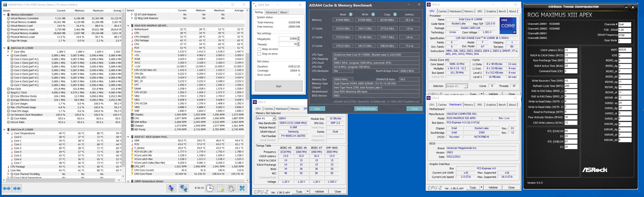Switch to About tab in RAM Test
This screenshot has height=197, width=644.
[x=284, y=12]
